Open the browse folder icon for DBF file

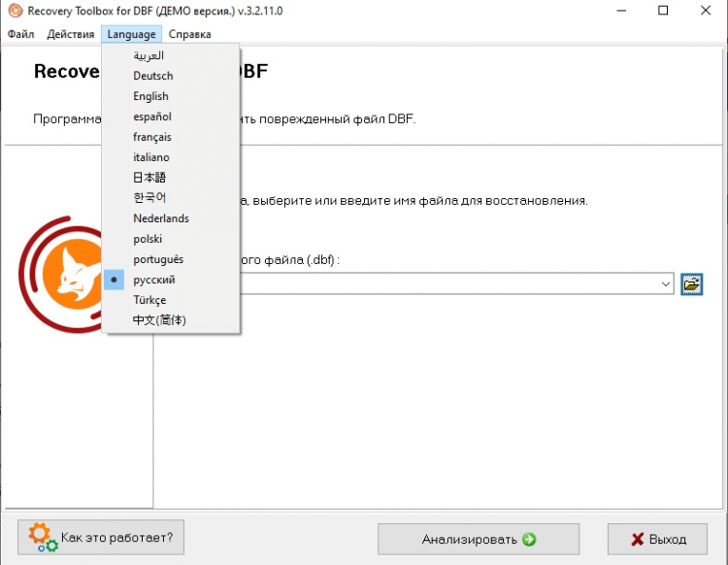pos(691,283)
